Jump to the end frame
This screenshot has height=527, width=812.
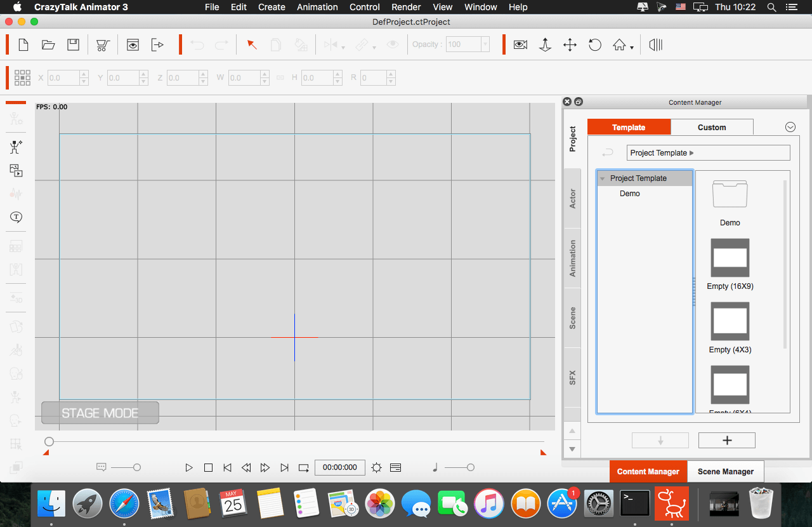(284, 468)
